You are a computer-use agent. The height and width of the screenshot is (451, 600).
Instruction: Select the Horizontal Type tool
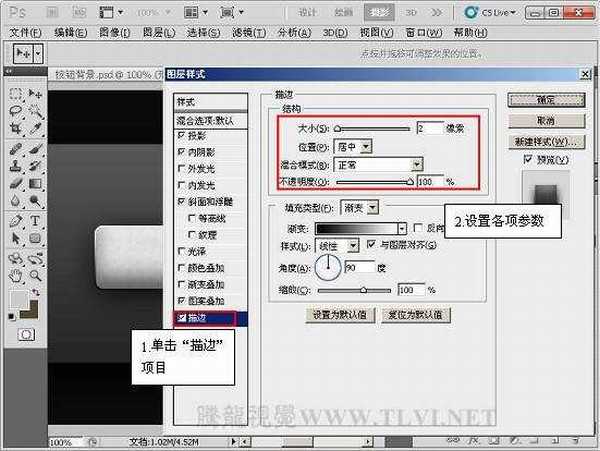pos(34,220)
